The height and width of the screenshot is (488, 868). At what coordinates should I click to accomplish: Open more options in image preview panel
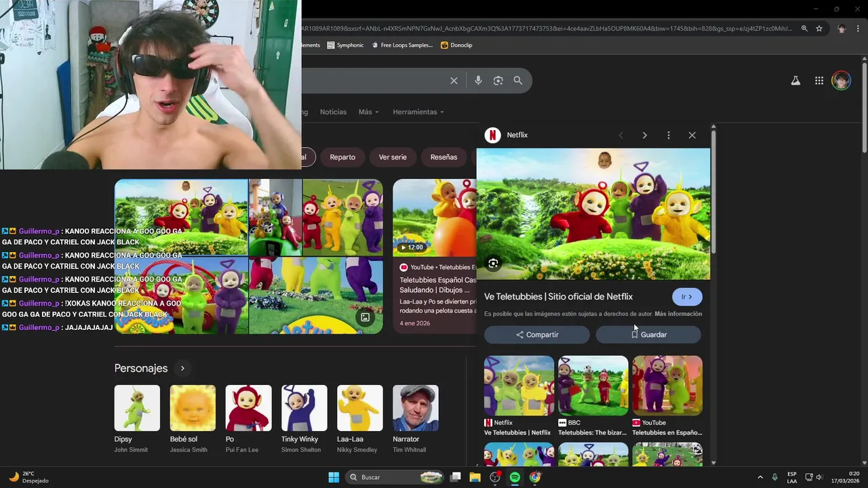(x=668, y=135)
